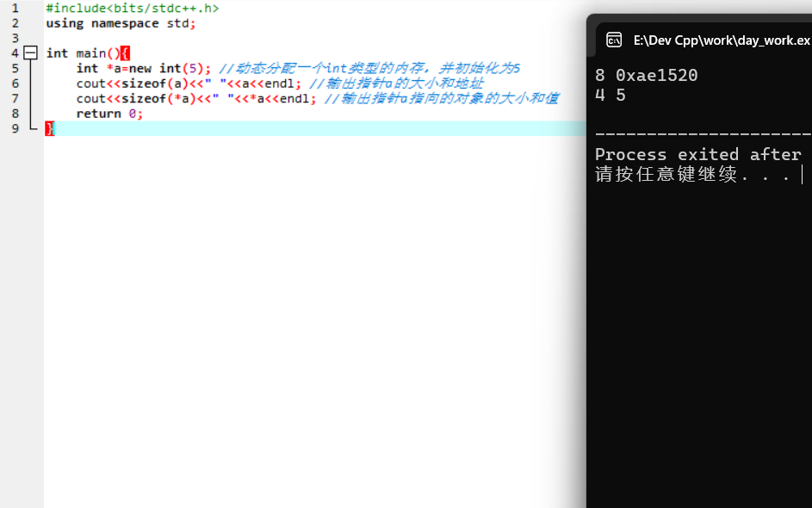This screenshot has height=508, width=812.
Task: Click the comment '//输出指针a指向的对象的大小和值'
Action: pyautogui.click(x=442, y=98)
